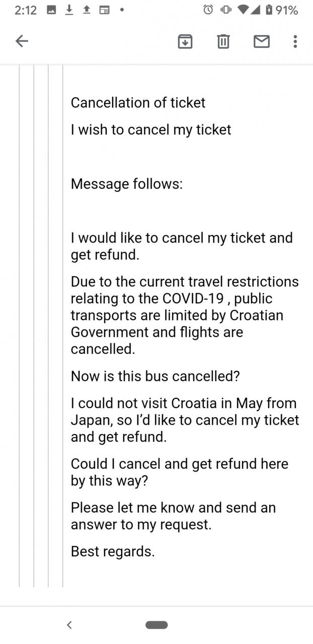Tap the Wi-Fi signal status icon
313x644 pixels.
[x=243, y=10]
